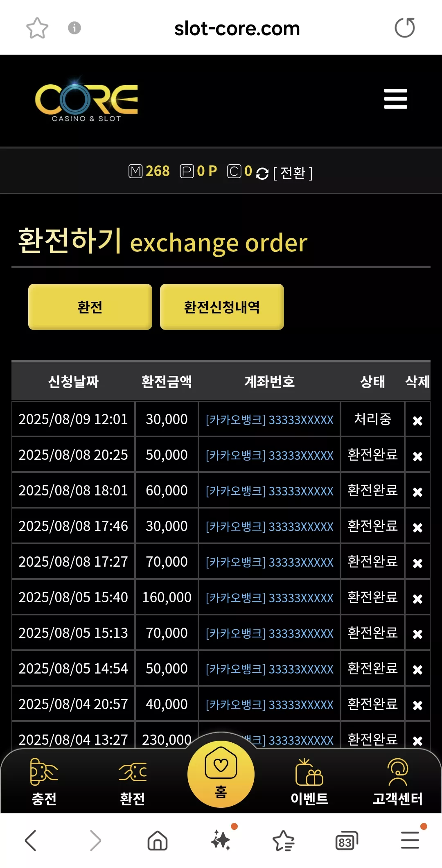Open 고객센터 customer support icon
This screenshot has width=442, height=868.
[x=397, y=782]
